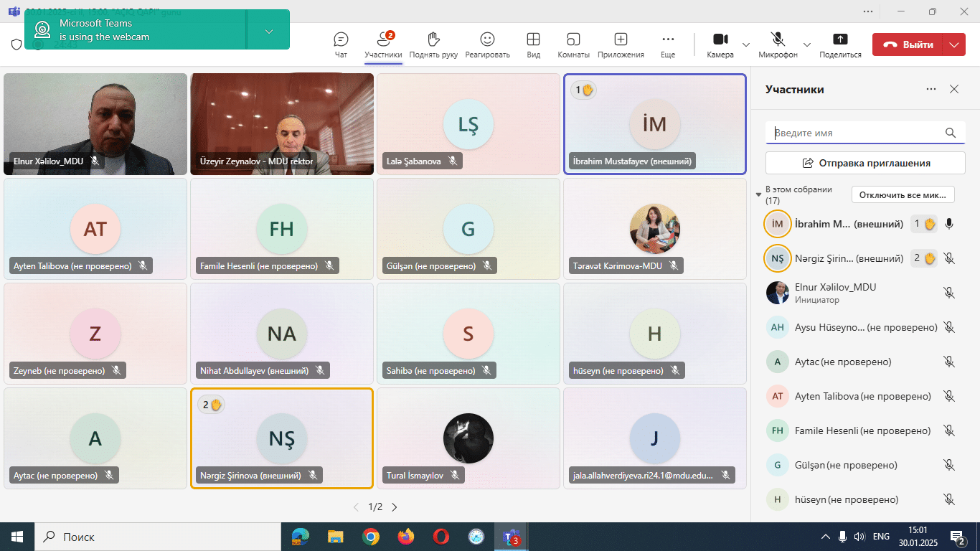
Task: Open the dropdown arrow beside Выйти
Action: tap(953, 44)
